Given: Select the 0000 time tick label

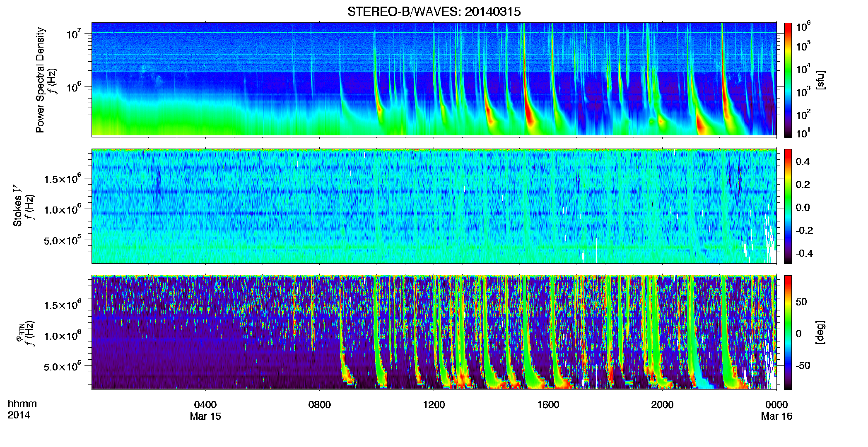Looking at the screenshot, I should (776, 405).
